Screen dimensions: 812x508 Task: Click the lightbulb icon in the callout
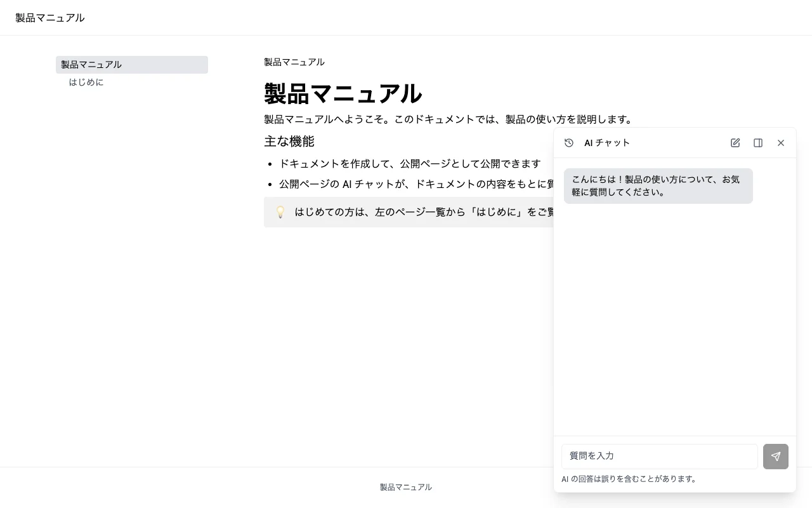click(x=280, y=212)
